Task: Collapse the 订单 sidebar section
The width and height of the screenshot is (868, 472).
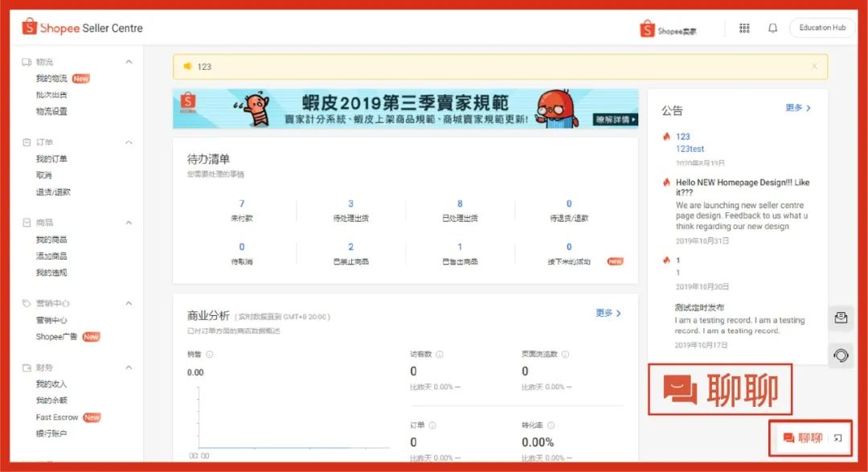Action: (129, 140)
